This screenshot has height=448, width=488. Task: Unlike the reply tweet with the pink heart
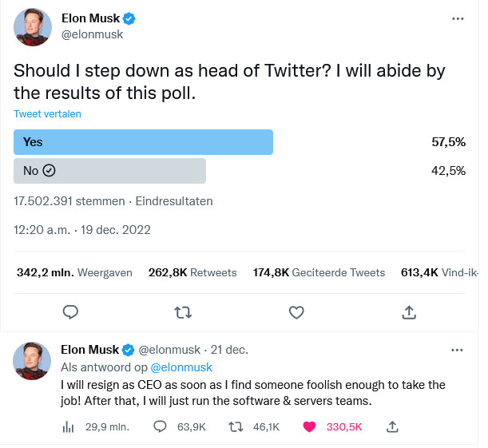(x=309, y=427)
